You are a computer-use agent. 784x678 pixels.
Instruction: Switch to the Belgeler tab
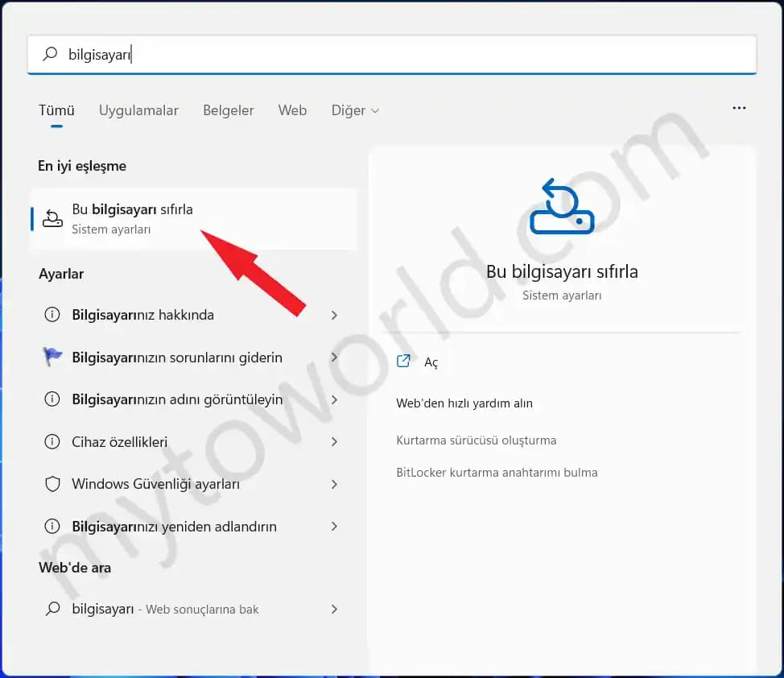click(x=228, y=110)
